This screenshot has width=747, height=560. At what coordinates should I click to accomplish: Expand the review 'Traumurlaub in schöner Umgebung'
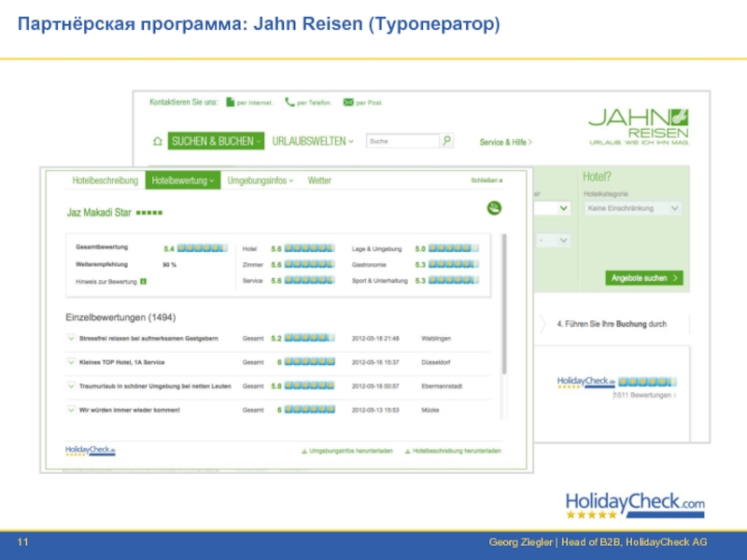tap(71, 386)
